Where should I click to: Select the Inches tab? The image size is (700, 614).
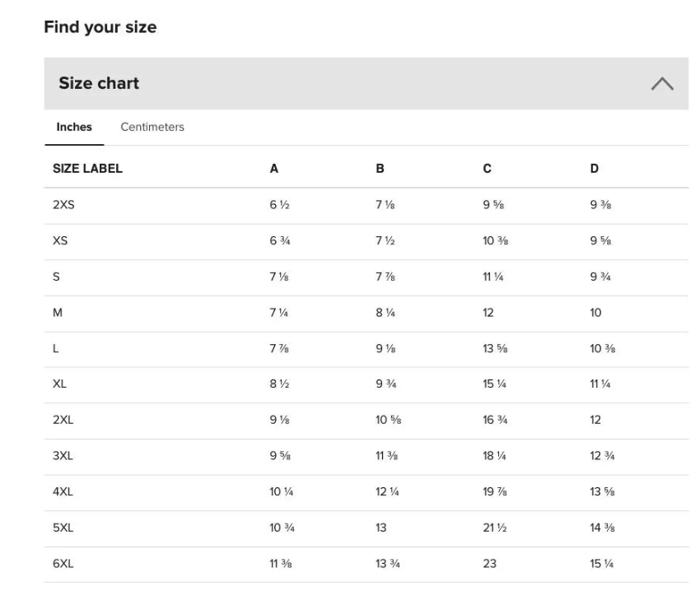pyautogui.click(x=74, y=128)
